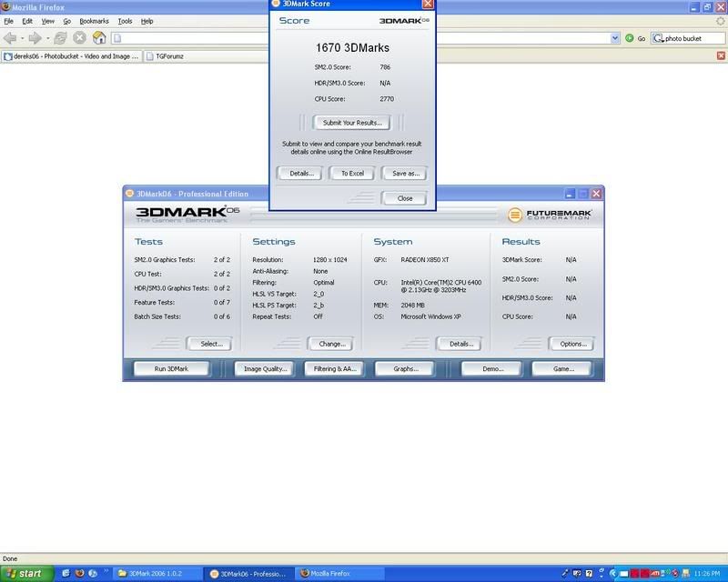This screenshot has width=728, height=582.
Task: Click the resolution value 1280 x 1024
Action: pos(329,260)
